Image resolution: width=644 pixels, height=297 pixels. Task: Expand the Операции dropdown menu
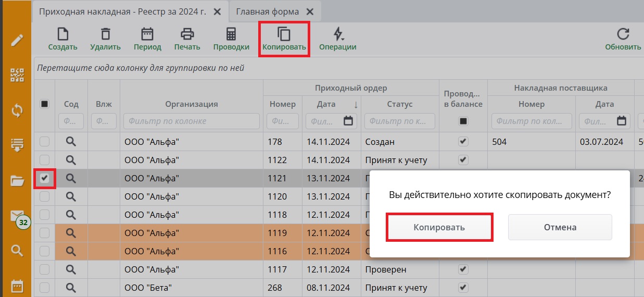click(x=338, y=35)
